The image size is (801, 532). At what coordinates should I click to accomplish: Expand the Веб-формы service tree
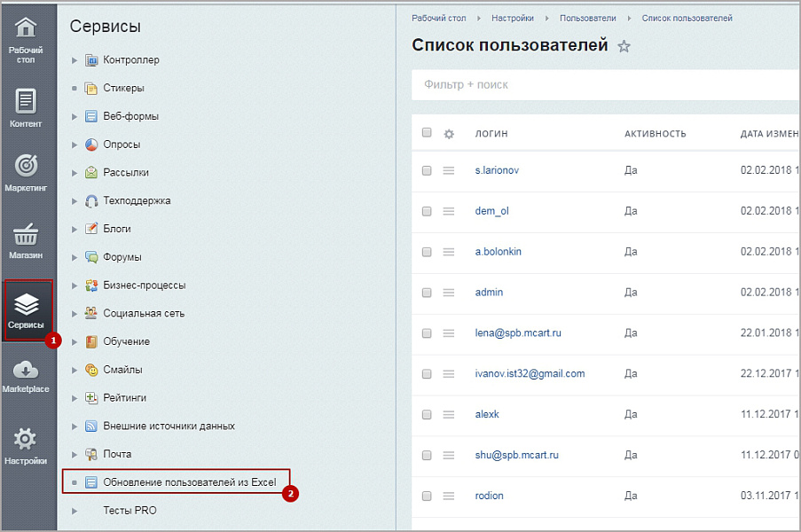[76, 116]
